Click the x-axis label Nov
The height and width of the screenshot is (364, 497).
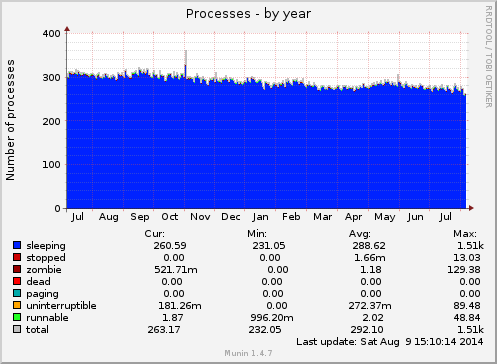(200, 217)
